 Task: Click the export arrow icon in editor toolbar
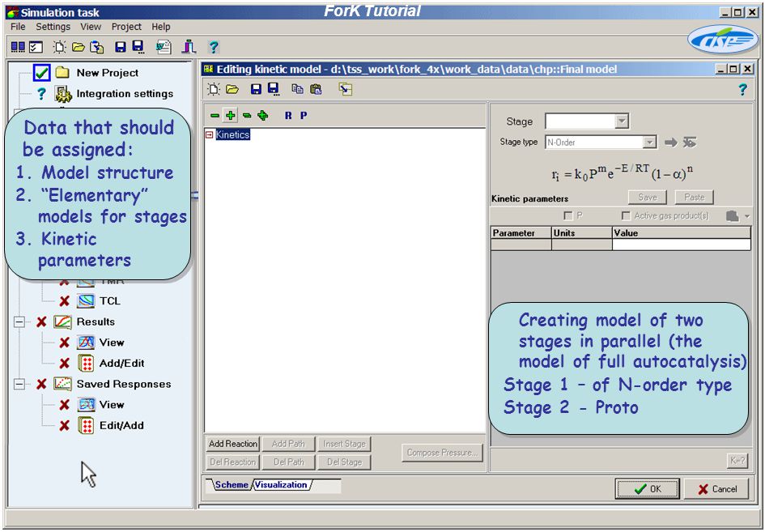pos(346,89)
